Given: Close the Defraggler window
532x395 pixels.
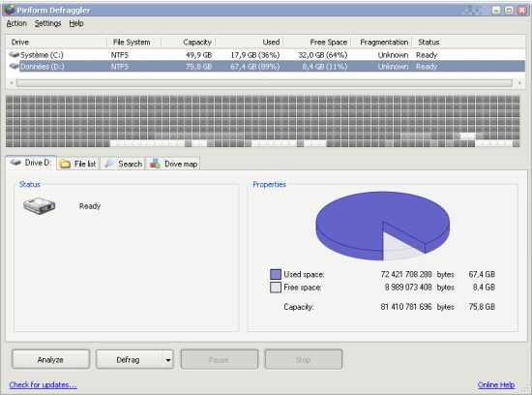Looking at the screenshot, I should (521, 11).
